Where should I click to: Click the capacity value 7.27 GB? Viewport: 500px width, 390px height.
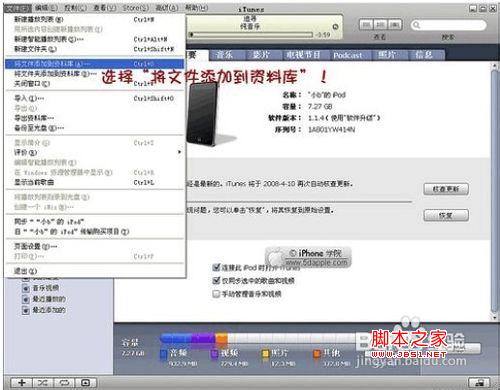(x=320, y=107)
